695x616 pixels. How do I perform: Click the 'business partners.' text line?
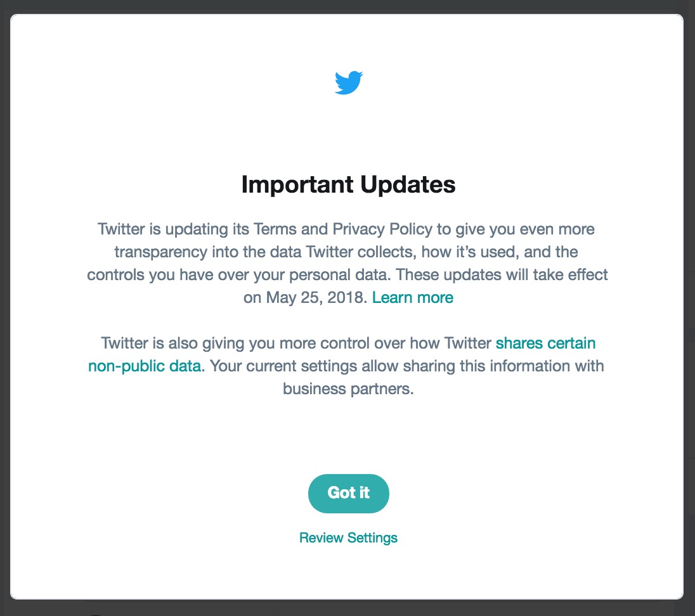click(x=348, y=389)
